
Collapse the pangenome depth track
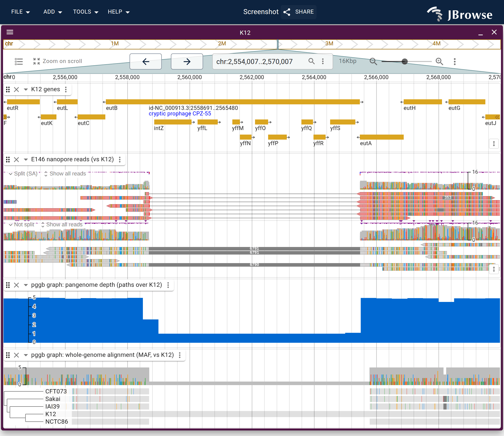pos(25,285)
